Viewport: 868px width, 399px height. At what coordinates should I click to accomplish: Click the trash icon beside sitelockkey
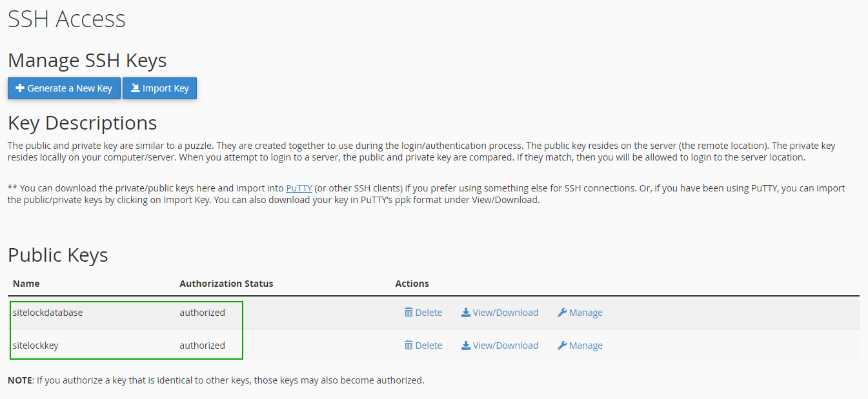pyautogui.click(x=409, y=345)
